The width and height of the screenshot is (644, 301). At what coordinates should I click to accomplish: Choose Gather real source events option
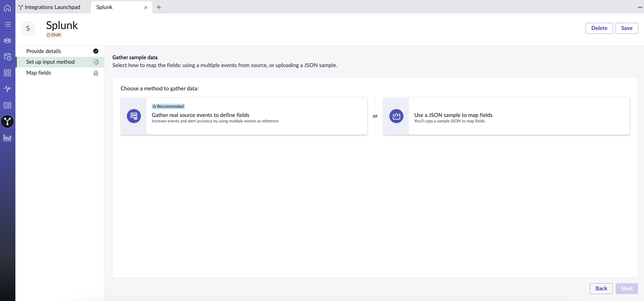pyautogui.click(x=244, y=116)
